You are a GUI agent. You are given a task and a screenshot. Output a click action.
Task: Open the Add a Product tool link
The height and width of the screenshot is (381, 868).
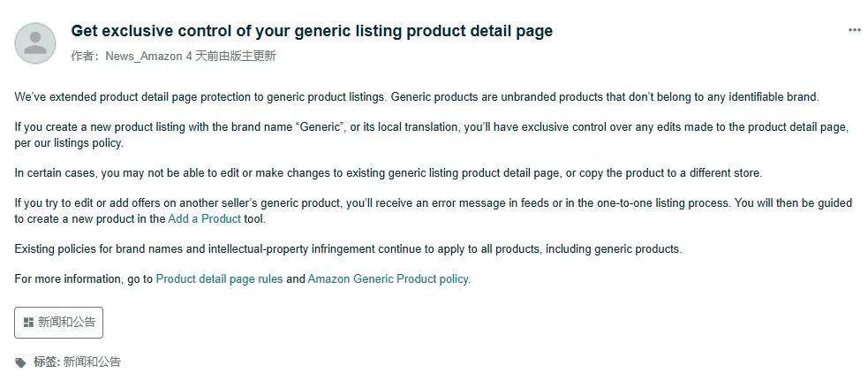point(204,218)
